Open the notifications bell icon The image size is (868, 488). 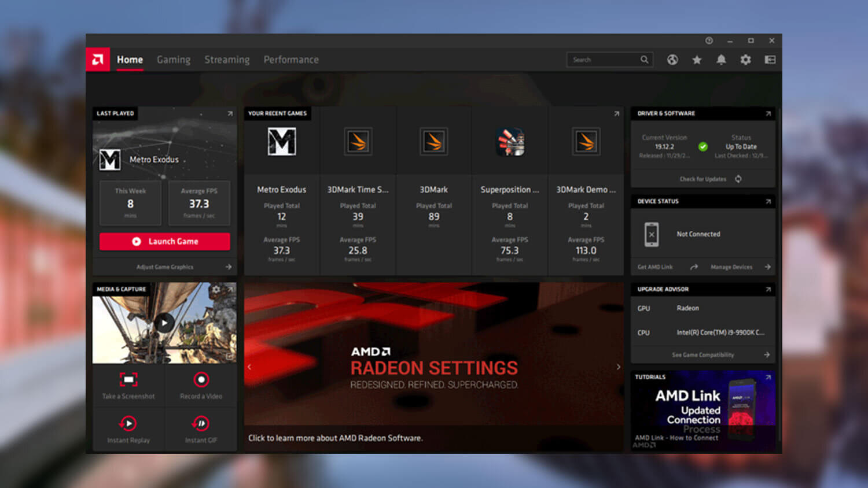[721, 60]
